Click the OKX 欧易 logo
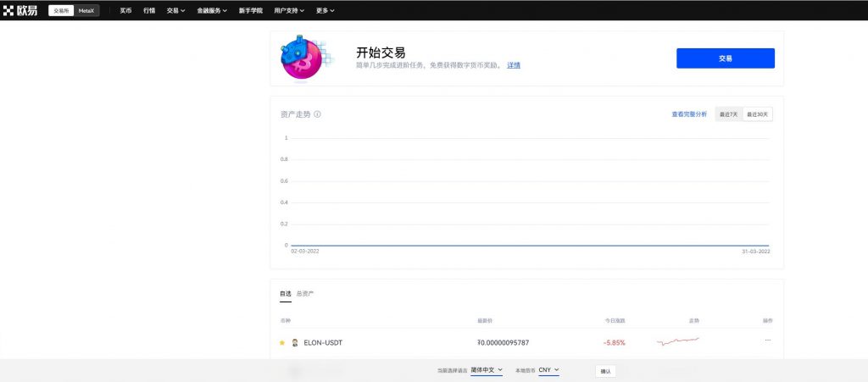 tap(20, 10)
